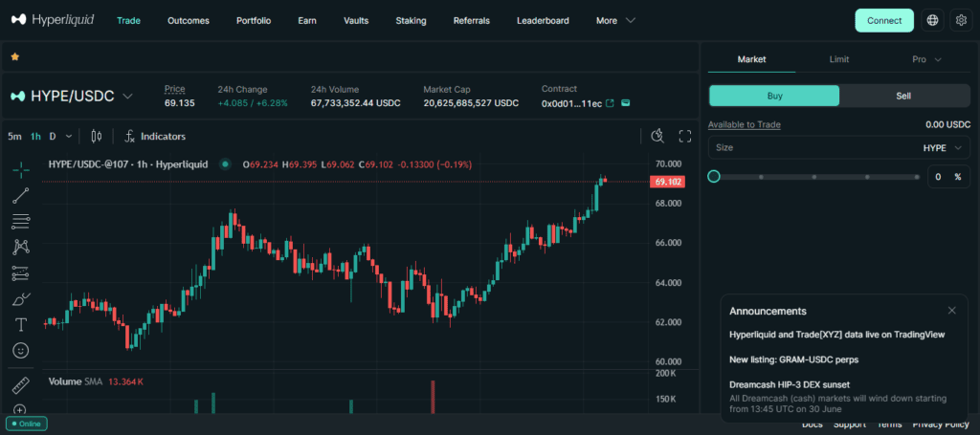Switch to the Market order tab
Viewport: 980px width, 435px height.
tap(752, 59)
